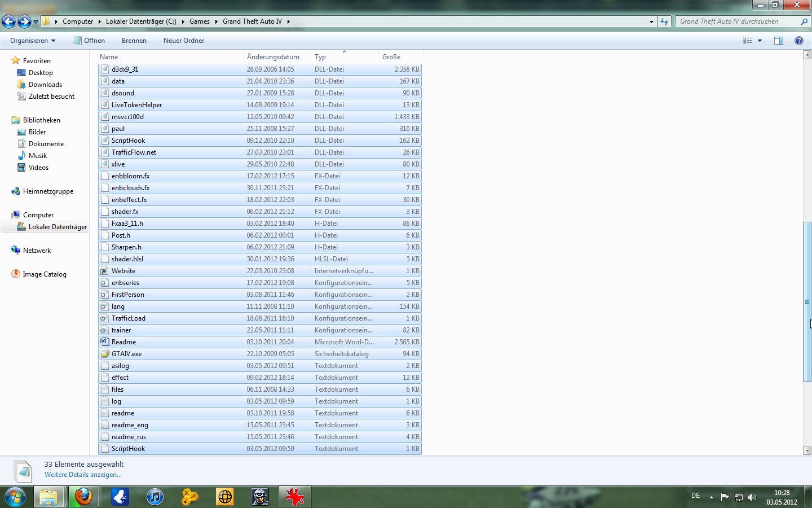The width and height of the screenshot is (812, 508).
Task: Click the scroll down arrow of file list
Action: point(807,450)
